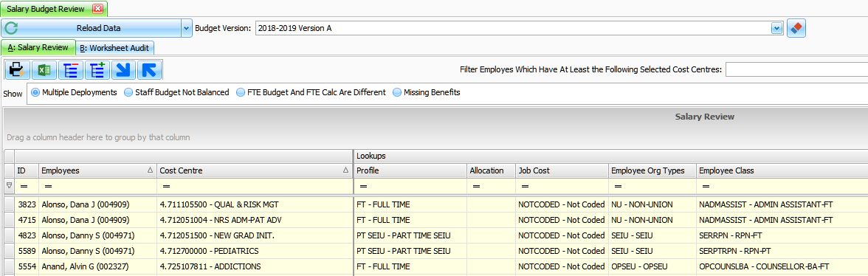The image size is (868, 276).
Task: Select the Salary Review tab
Action: (x=38, y=47)
